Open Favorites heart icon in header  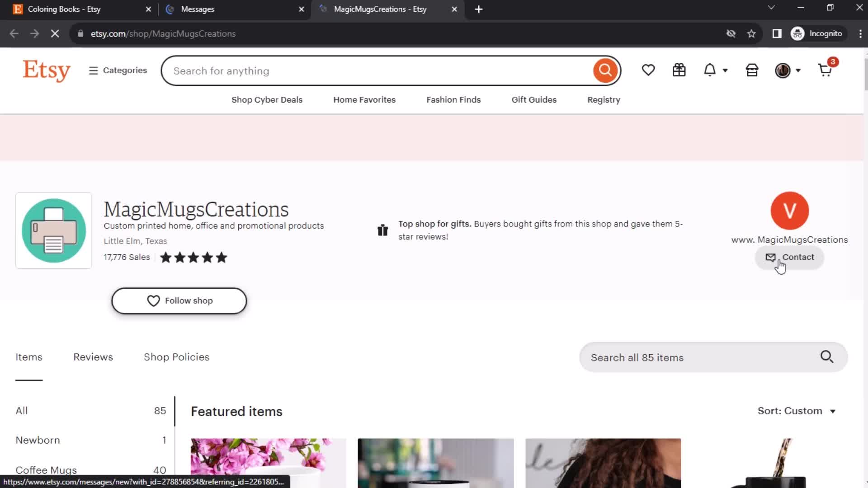pyautogui.click(x=648, y=70)
